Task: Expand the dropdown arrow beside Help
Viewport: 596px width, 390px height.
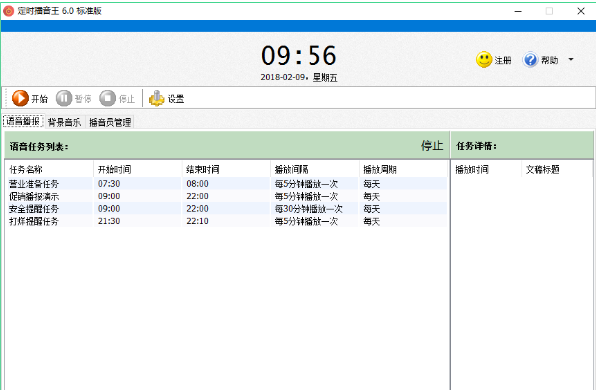Action: 571,59
